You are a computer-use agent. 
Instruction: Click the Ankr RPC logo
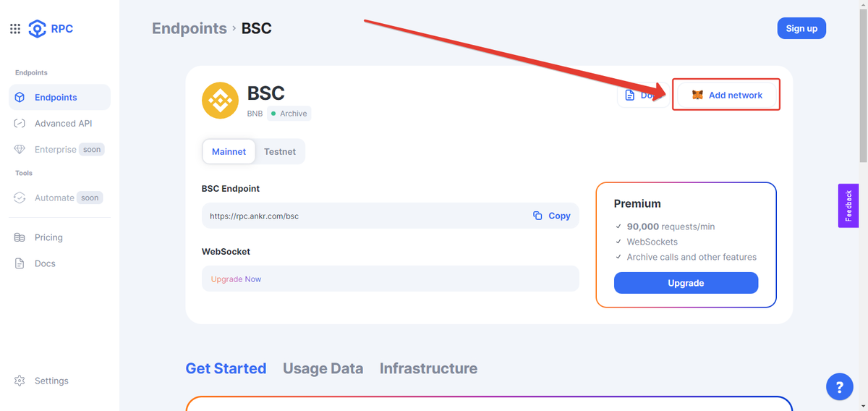51,29
